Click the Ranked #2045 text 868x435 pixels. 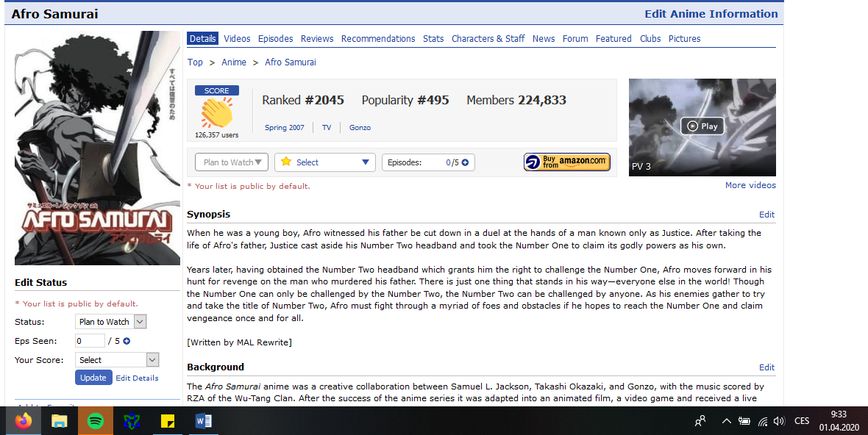[x=303, y=100]
